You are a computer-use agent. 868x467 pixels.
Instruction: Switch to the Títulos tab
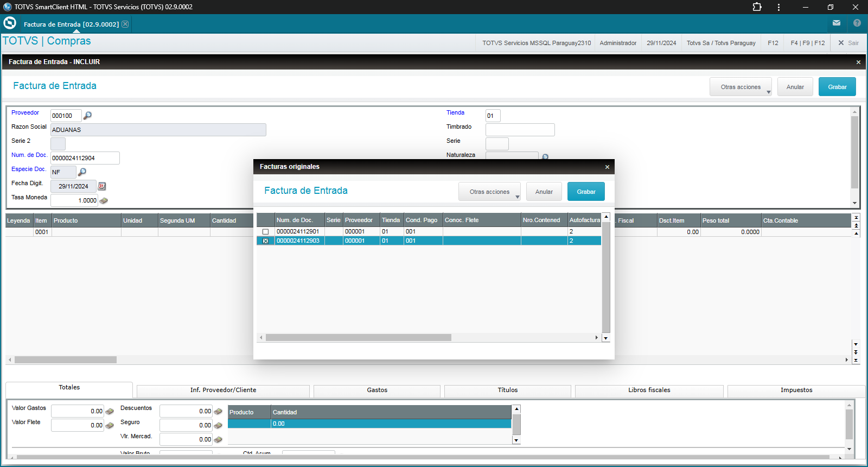[508, 390]
